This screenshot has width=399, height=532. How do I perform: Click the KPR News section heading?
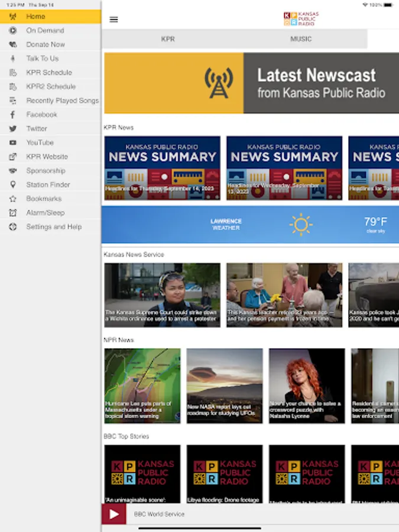(118, 128)
